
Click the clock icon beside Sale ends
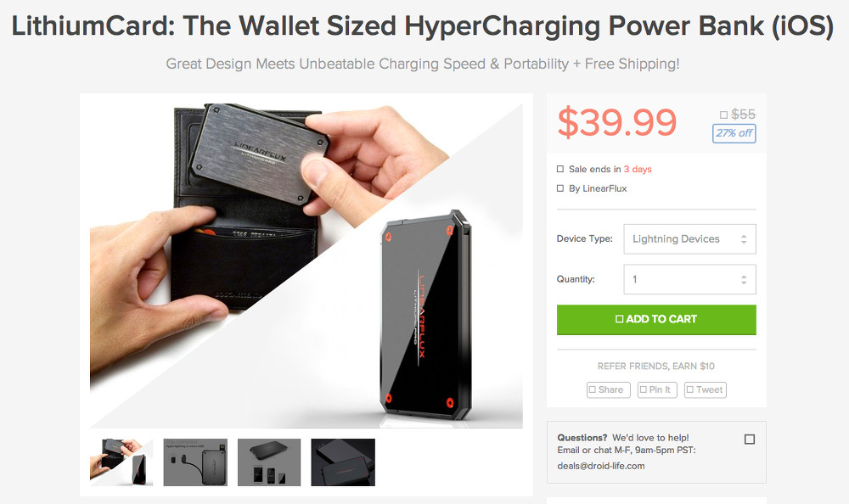pos(560,169)
